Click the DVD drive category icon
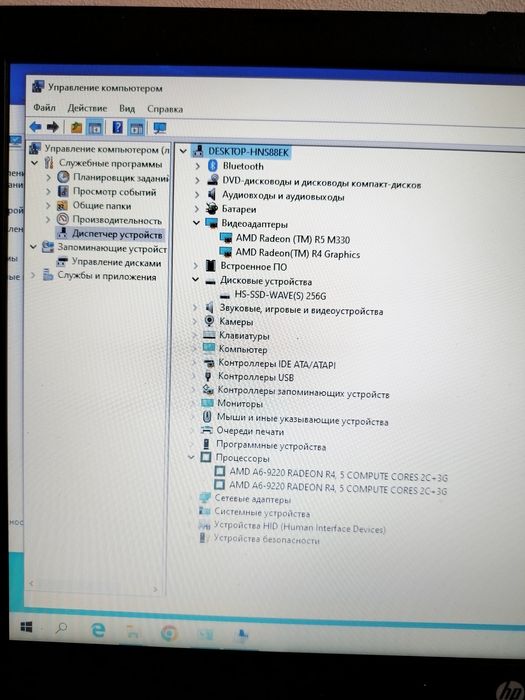The width and height of the screenshot is (525, 700). [x=212, y=180]
